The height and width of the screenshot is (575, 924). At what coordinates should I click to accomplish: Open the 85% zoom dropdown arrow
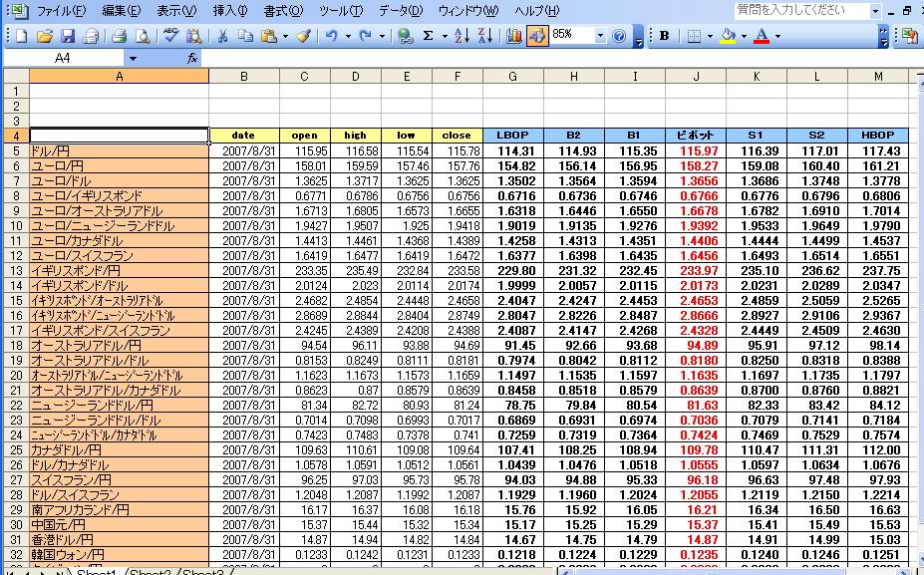click(x=600, y=36)
